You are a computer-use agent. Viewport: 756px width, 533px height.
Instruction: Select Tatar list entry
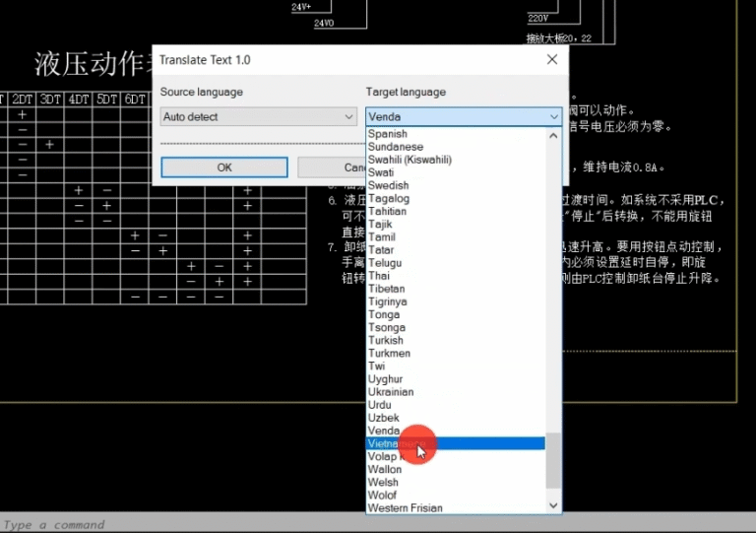[456, 250]
